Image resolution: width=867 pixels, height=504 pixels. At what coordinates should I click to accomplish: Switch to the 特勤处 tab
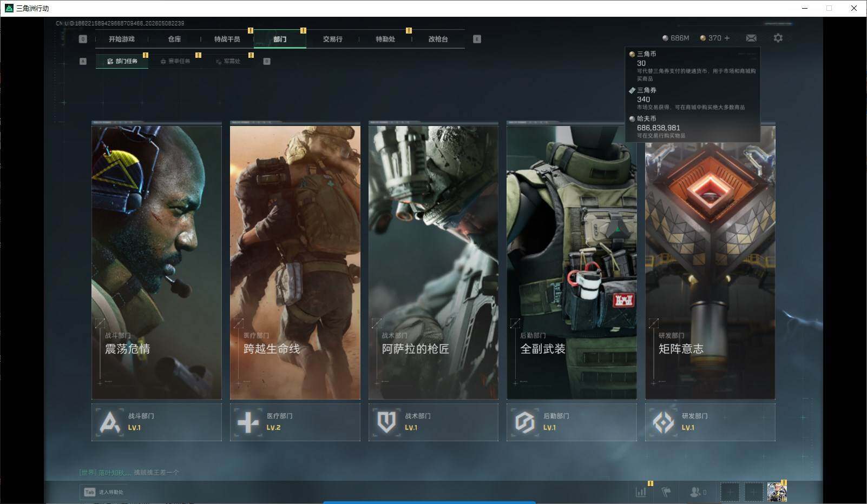click(x=385, y=39)
